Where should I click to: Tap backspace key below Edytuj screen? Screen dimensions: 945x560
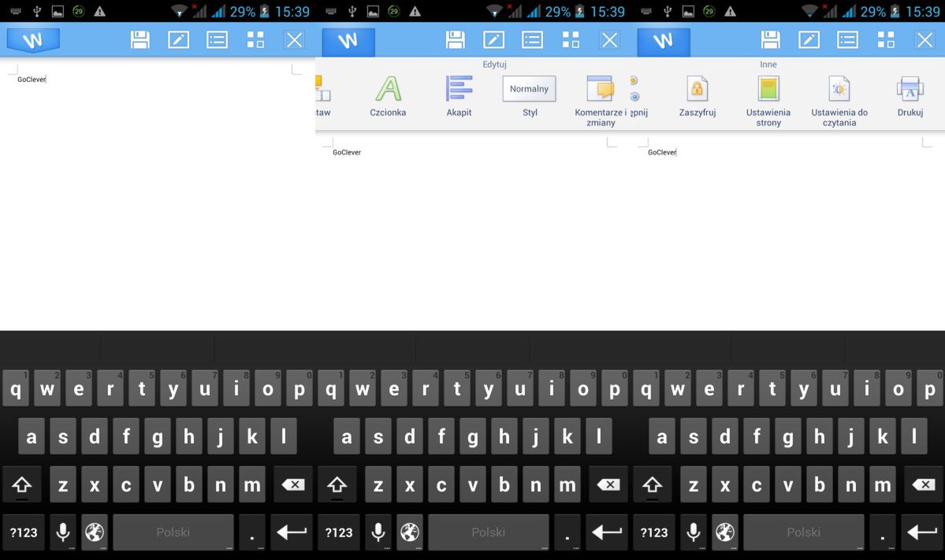click(608, 484)
